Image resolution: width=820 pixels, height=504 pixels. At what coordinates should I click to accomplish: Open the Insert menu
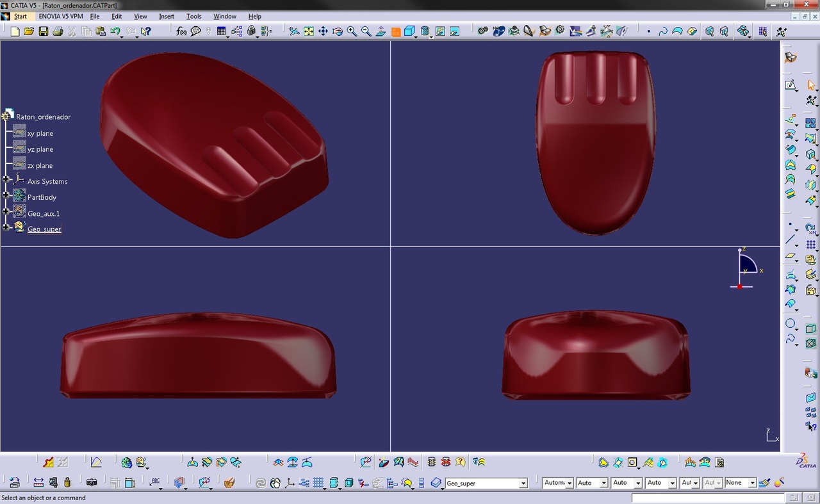pos(167,16)
